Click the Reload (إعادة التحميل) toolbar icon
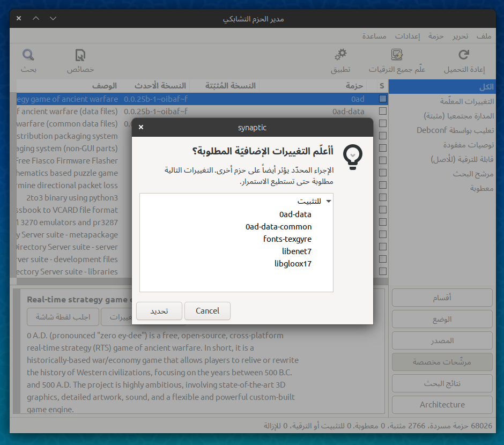The image size is (504, 445). point(464,55)
